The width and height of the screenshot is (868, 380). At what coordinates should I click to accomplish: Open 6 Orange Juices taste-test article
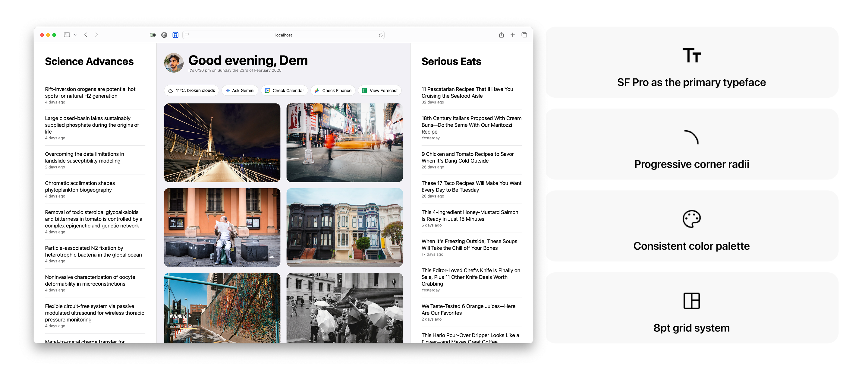(x=471, y=312)
